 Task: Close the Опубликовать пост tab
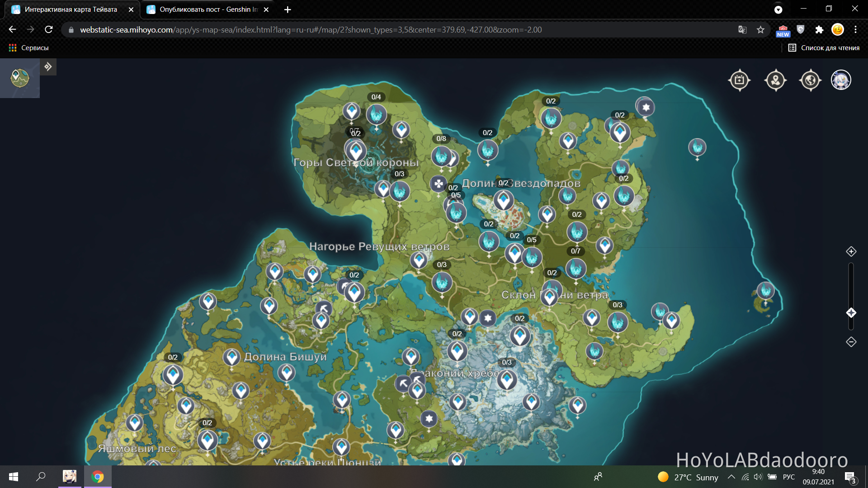pos(266,9)
